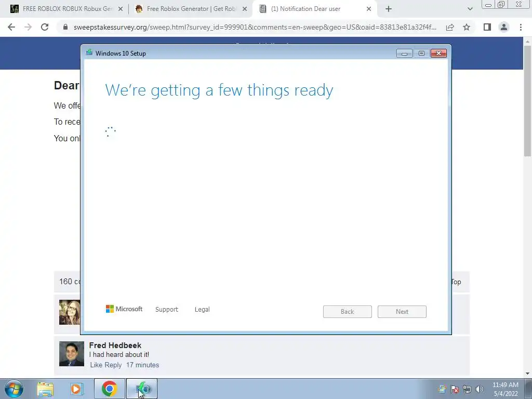The image size is (532, 399).
Task: Open the Chrome profile avatar
Action: click(504, 27)
